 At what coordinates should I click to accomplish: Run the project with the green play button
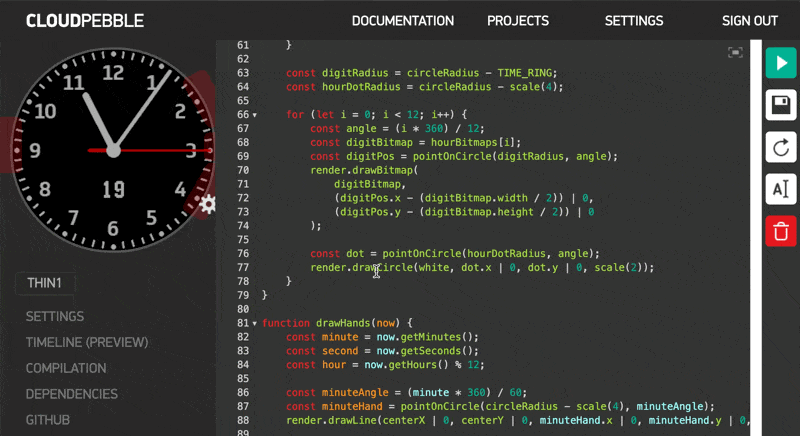(781, 62)
